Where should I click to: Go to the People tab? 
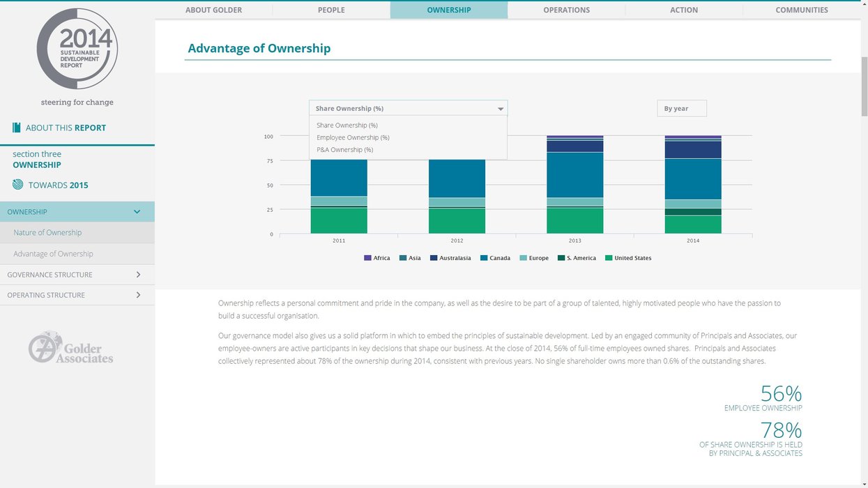point(331,10)
